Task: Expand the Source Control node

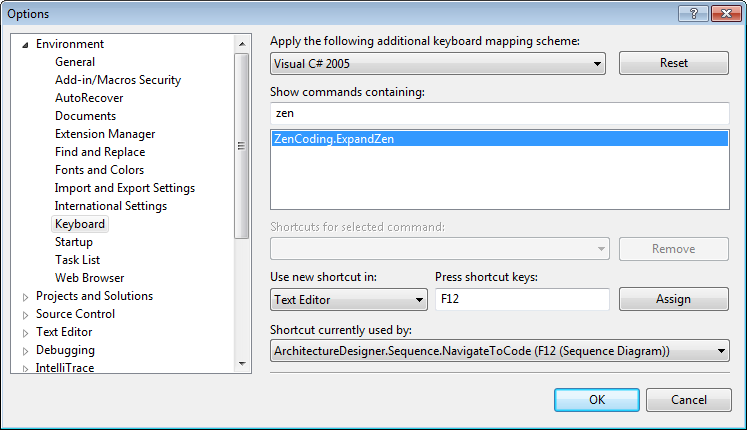Action: pyautogui.click(x=26, y=314)
